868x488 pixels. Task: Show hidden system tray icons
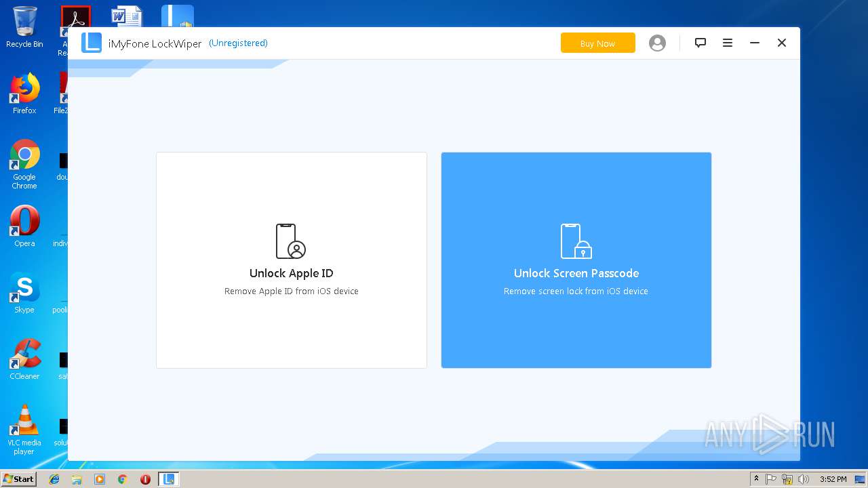pos(756,479)
